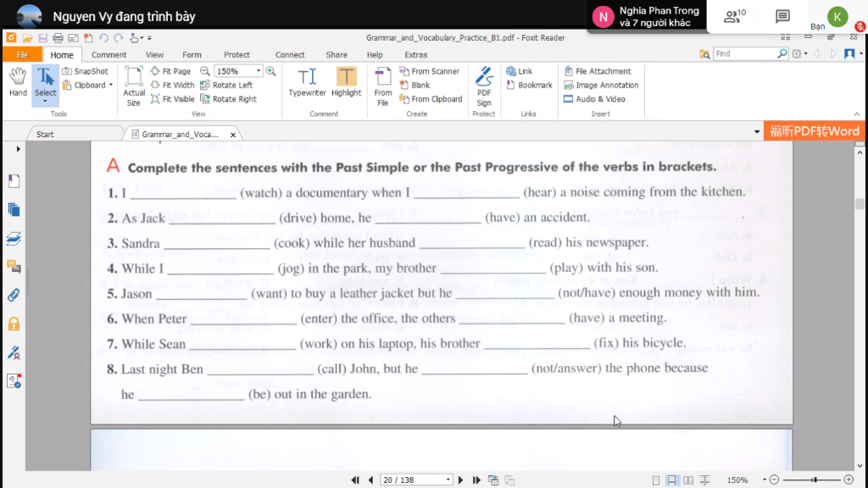Image resolution: width=868 pixels, height=488 pixels.
Task: Open the Bookmarks side panel
Action: (14, 181)
